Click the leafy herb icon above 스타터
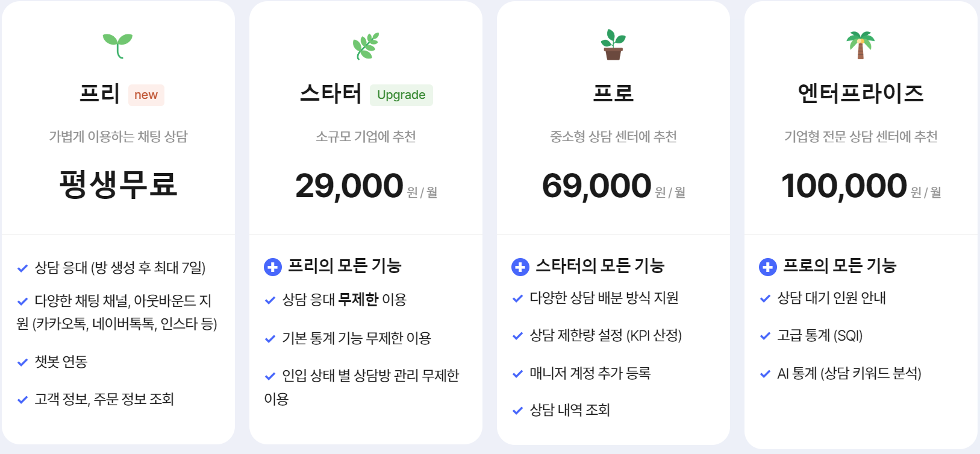980x454 pixels. click(x=366, y=46)
